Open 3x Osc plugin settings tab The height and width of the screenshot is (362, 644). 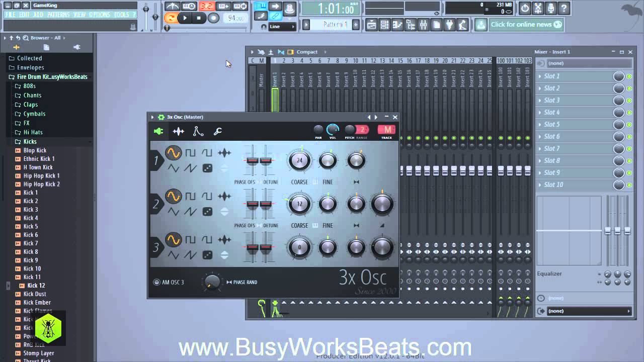159,131
